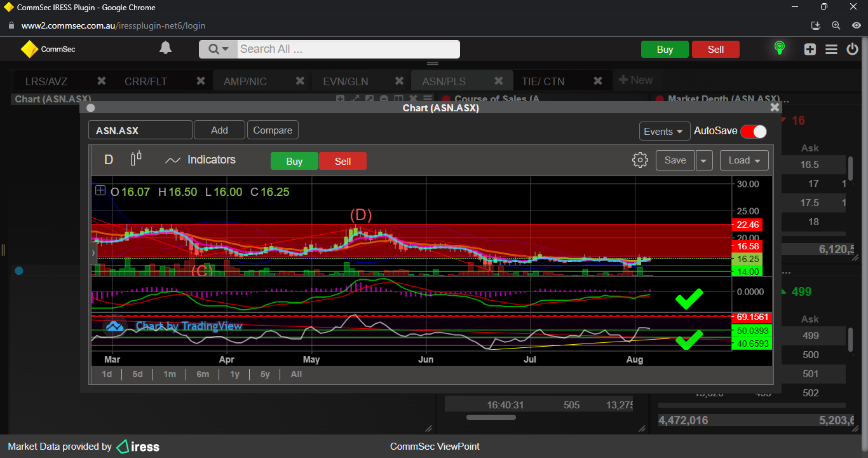Click the chart Save button
Viewport: 868px width, 458px height.
(x=675, y=160)
